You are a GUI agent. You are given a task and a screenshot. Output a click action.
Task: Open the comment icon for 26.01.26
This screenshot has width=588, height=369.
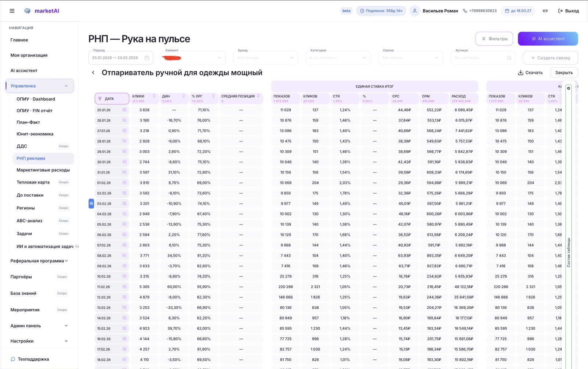click(x=125, y=120)
